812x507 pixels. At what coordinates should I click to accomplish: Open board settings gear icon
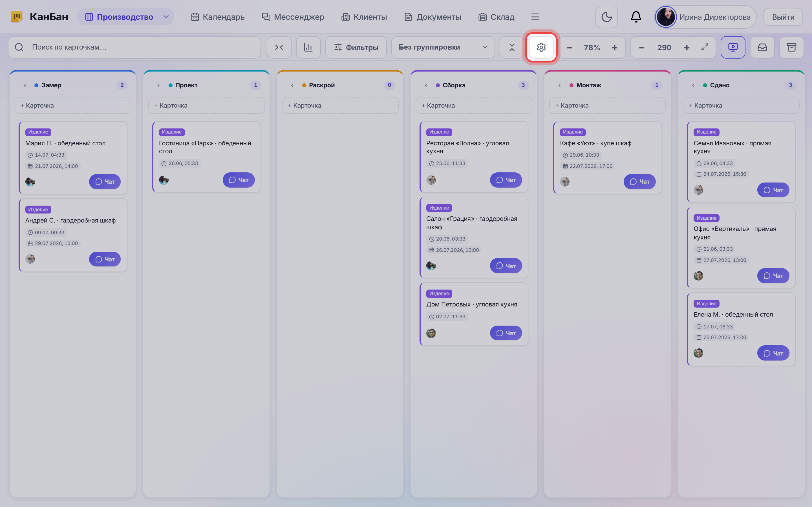(x=541, y=47)
